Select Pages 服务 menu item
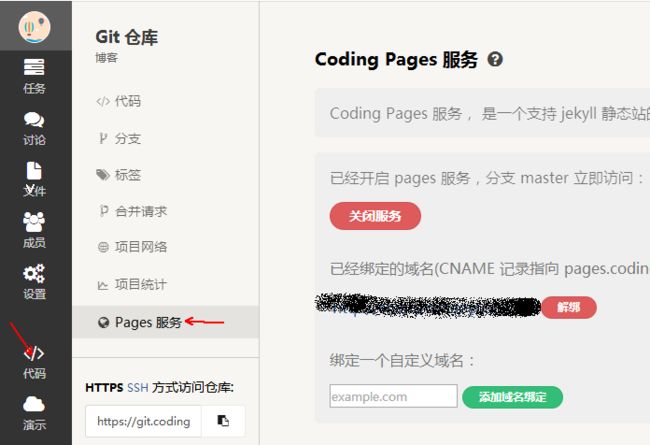650x445 pixels. tap(166, 322)
